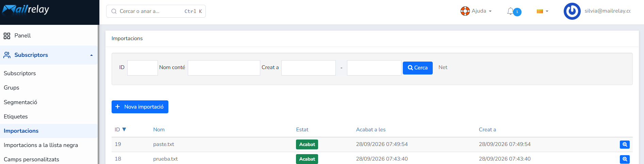Click the Net clear link
Viewport: 644px width, 164px height.
pyautogui.click(x=443, y=67)
